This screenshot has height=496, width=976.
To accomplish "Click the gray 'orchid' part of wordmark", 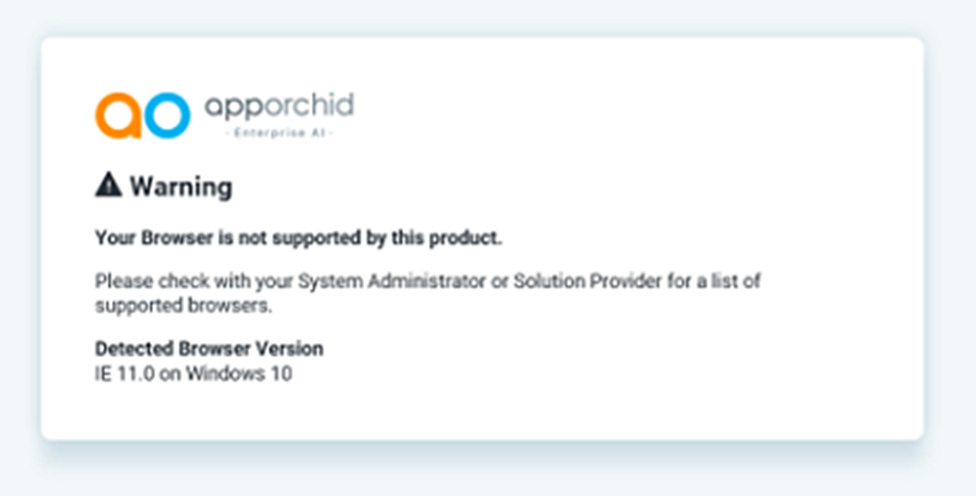I will (310, 106).
